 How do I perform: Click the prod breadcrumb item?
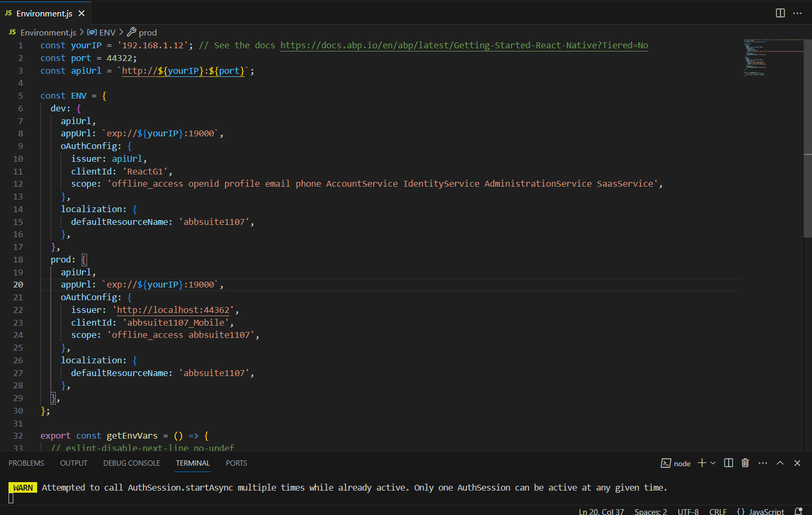tap(147, 32)
